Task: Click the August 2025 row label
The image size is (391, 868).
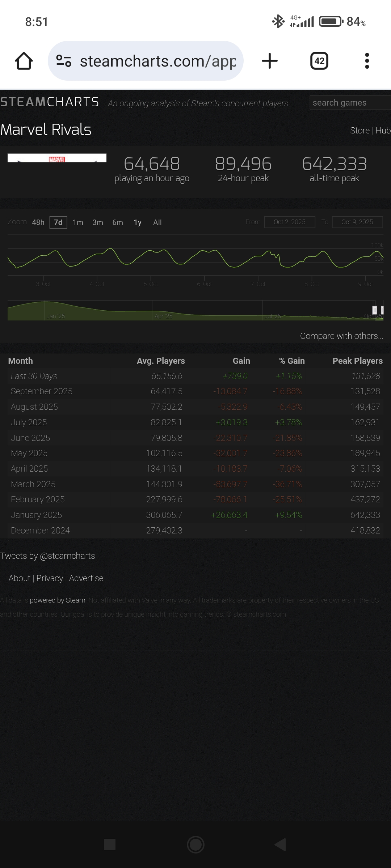Action: [34, 407]
